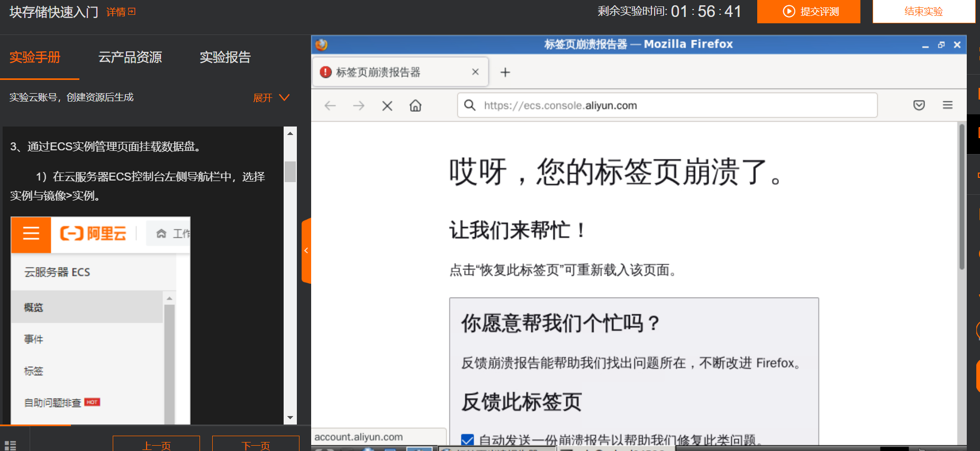Image resolution: width=980 pixels, height=451 pixels.
Task: Stop page loading with the X icon
Action: 387,106
